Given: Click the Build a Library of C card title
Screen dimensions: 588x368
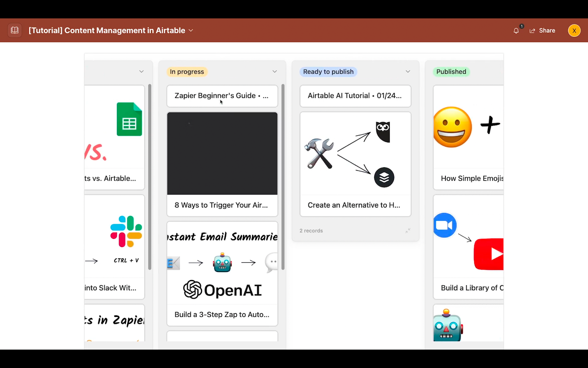Looking at the screenshot, I should point(472,288).
